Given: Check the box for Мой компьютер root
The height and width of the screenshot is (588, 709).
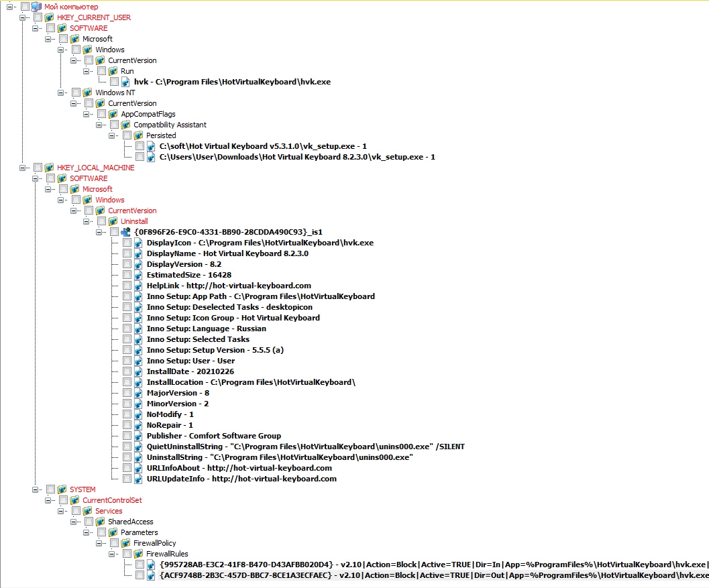Looking at the screenshot, I should tap(25, 6).
